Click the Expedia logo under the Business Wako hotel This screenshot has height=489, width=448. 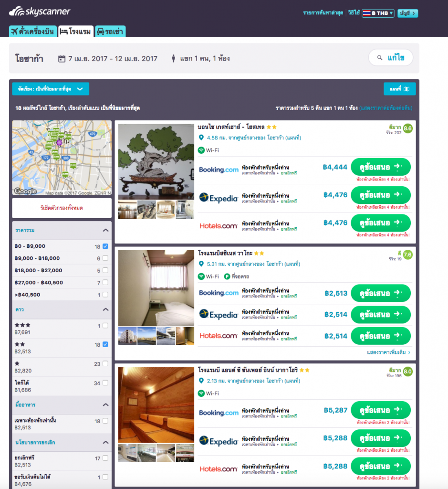click(x=218, y=315)
